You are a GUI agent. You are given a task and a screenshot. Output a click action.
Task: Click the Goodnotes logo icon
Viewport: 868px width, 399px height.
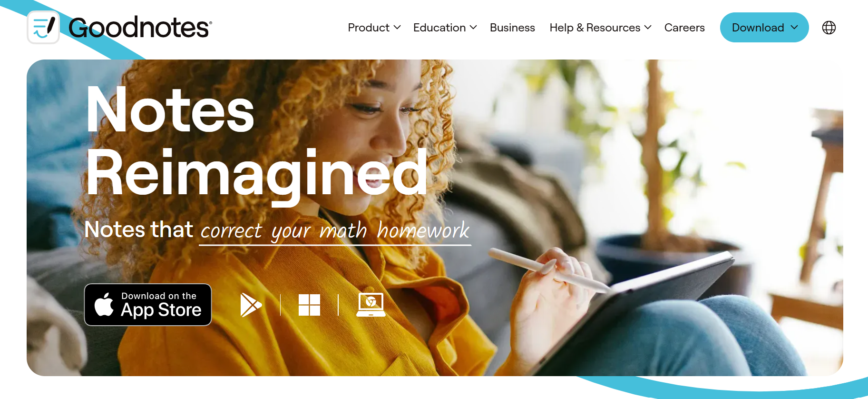tap(43, 27)
